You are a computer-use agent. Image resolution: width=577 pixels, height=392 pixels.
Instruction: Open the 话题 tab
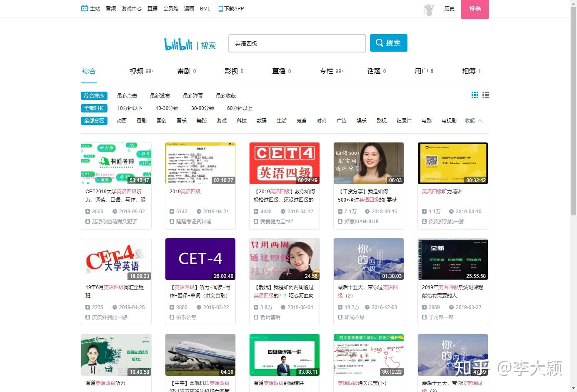(377, 71)
